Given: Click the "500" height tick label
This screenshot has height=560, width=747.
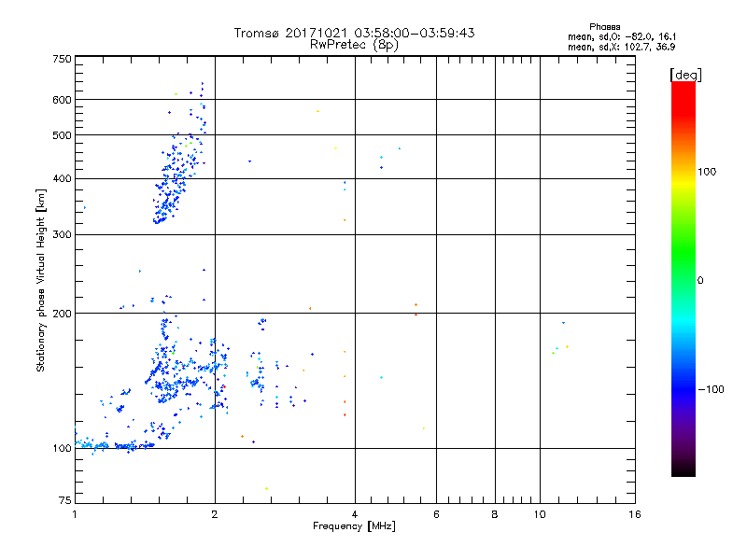Looking at the screenshot, I should click(63, 135).
